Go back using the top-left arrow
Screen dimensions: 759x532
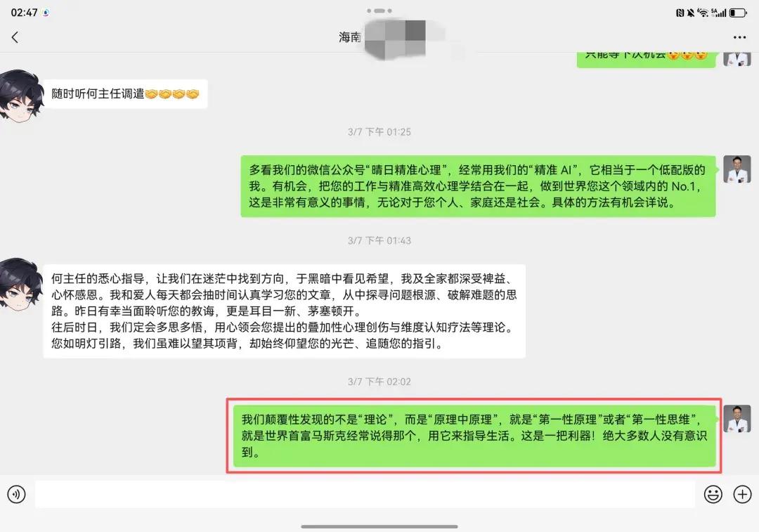pyautogui.click(x=15, y=37)
